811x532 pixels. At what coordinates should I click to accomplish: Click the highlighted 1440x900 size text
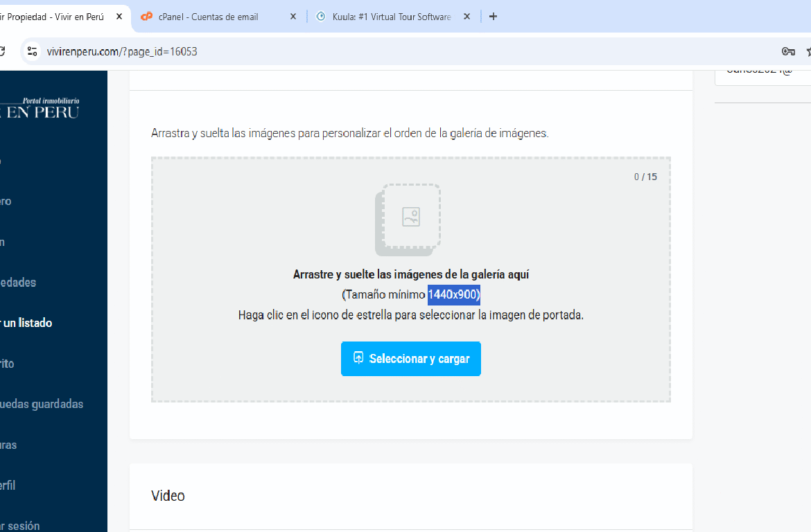453,294
